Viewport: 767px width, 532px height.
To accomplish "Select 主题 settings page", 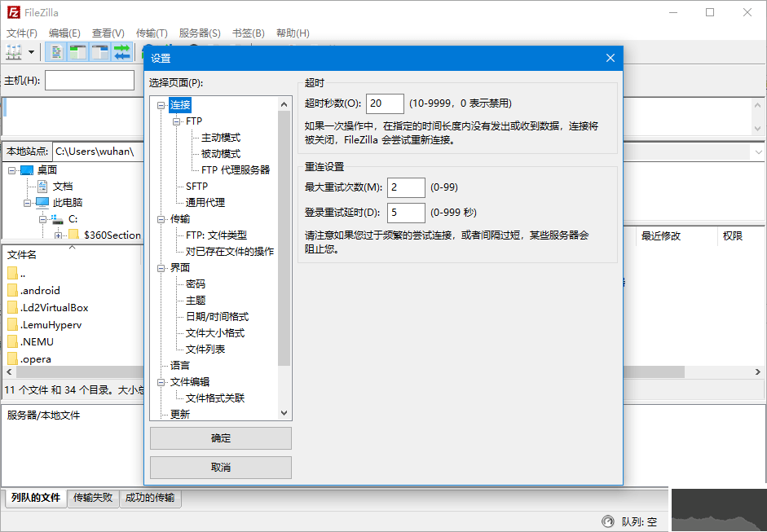I will tap(195, 301).
